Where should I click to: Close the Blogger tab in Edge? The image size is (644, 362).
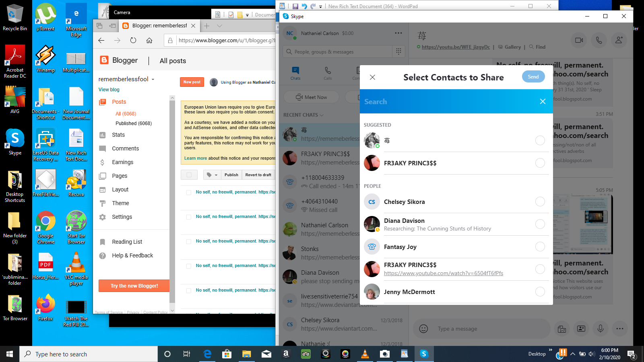pos(193,26)
